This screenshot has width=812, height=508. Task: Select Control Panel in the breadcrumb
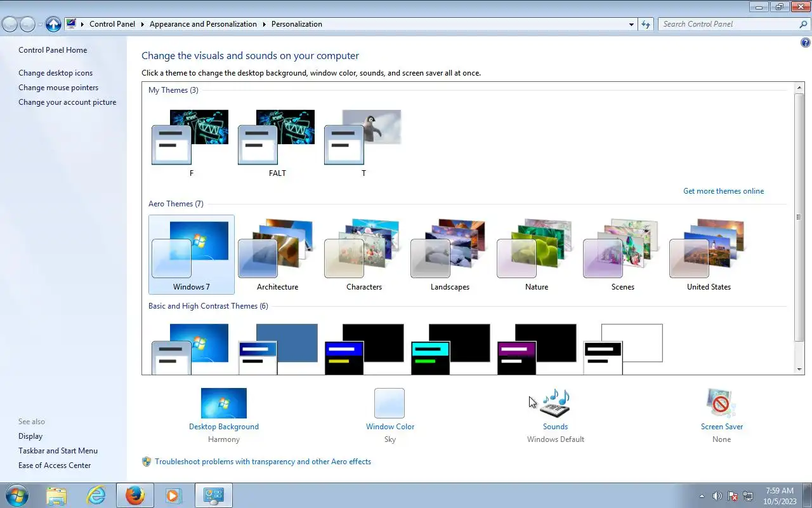point(112,24)
